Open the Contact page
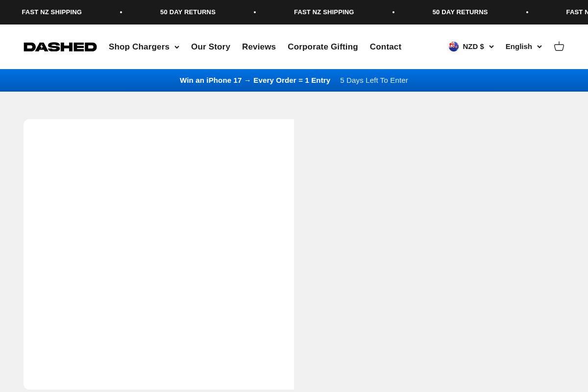 coord(386,47)
